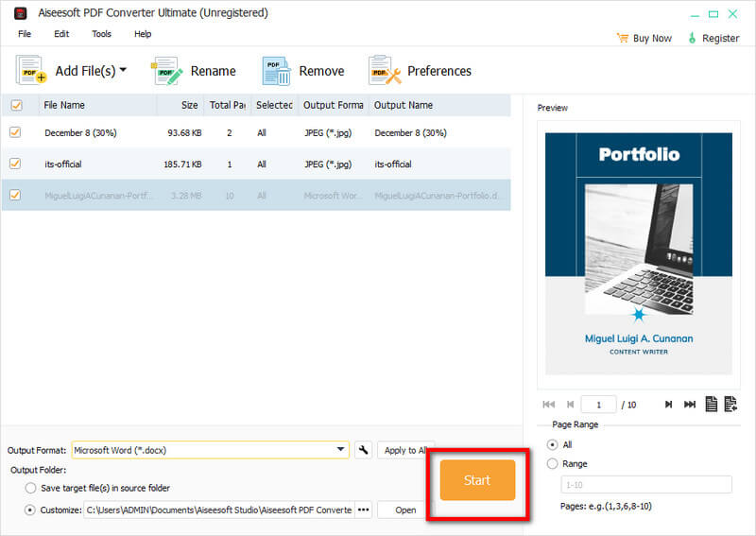Click the Buy Now cart icon
Viewport: 756px width, 536px height.
(x=623, y=38)
